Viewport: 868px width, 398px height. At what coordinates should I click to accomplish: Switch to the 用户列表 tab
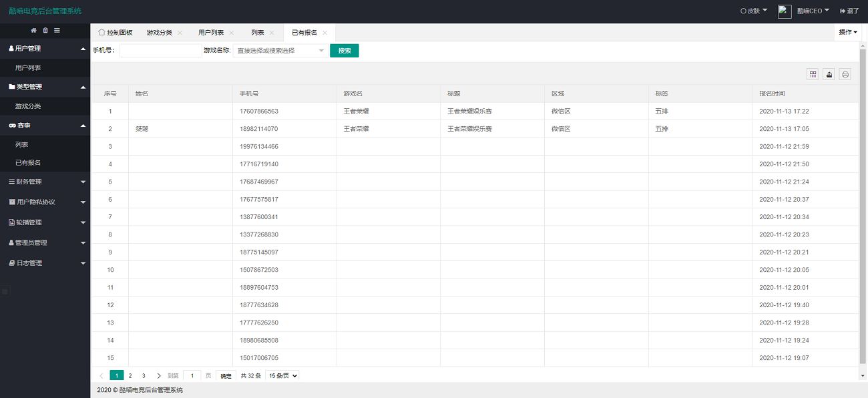(x=211, y=33)
